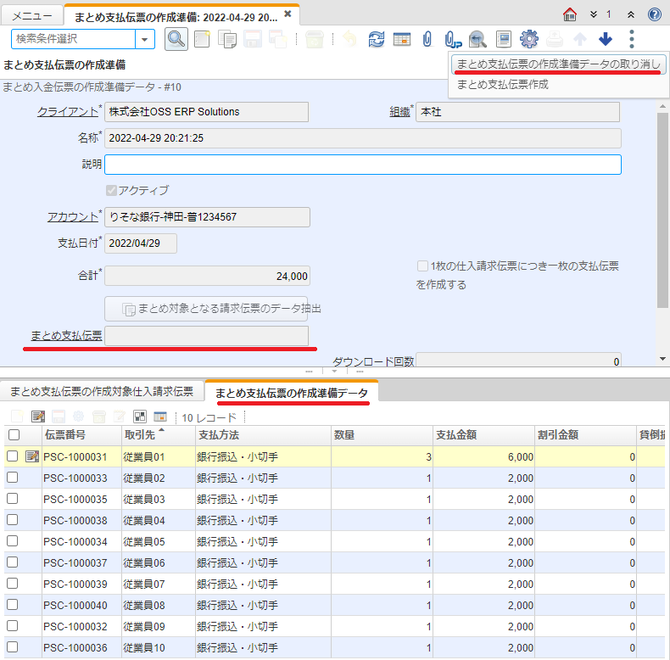Screen dimensions: 670x660
Task: Select cell 従業員05
Action: click(x=158, y=542)
